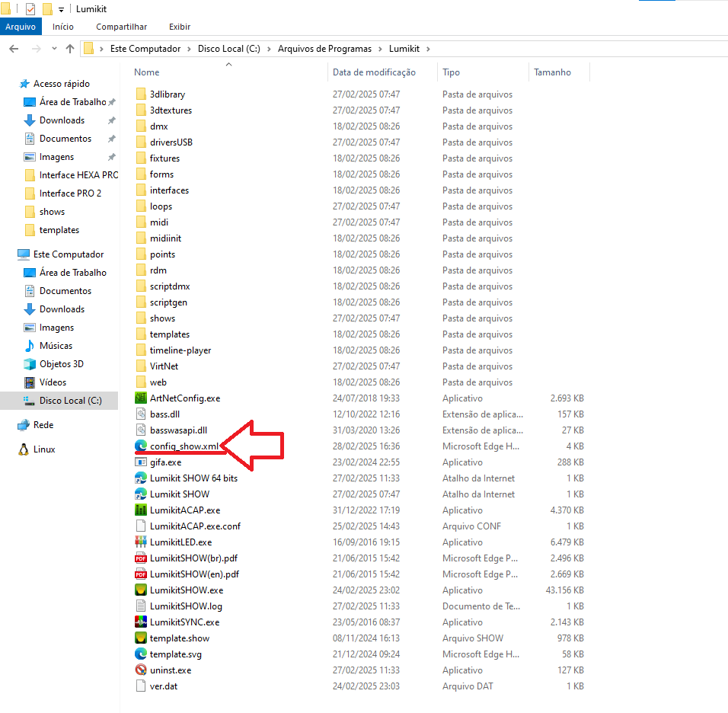This screenshot has height=713, width=728.
Task: Select the LumikitSYNC.exe icon
Action: pos(140,622)
